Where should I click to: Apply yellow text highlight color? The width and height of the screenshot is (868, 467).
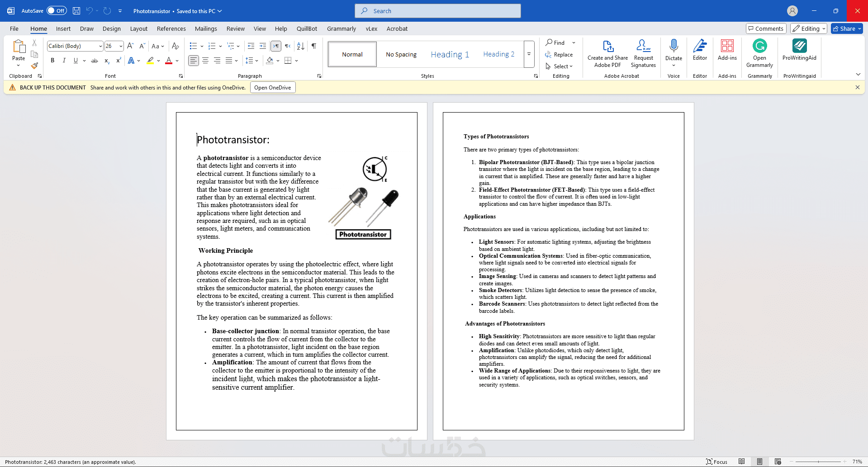150,61
